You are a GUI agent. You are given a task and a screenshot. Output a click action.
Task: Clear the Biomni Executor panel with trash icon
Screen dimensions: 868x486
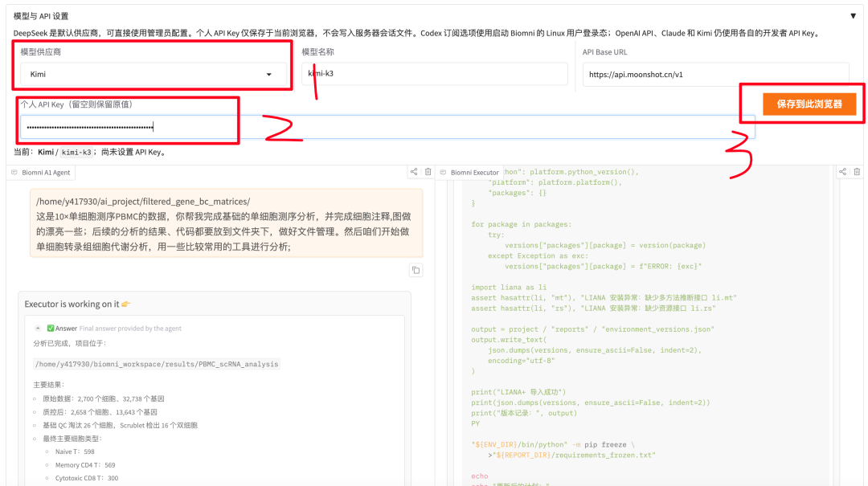pos(857,172)
